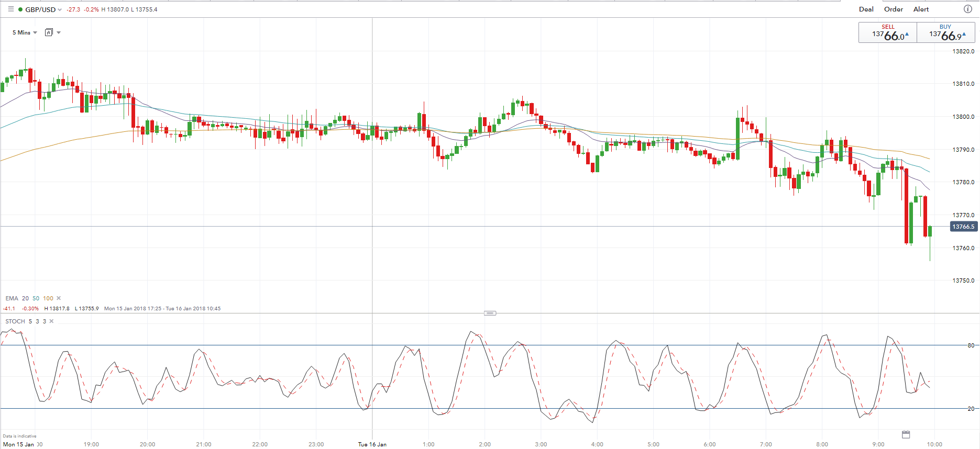Click the STOCH parameter value 5
980x449 pixels.
point(30,321)
